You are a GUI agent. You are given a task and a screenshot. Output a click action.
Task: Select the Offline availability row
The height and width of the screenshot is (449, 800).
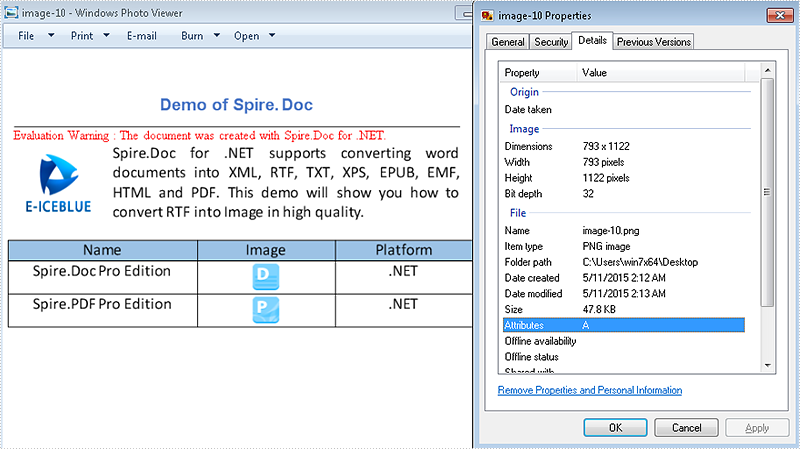point(623,341)
